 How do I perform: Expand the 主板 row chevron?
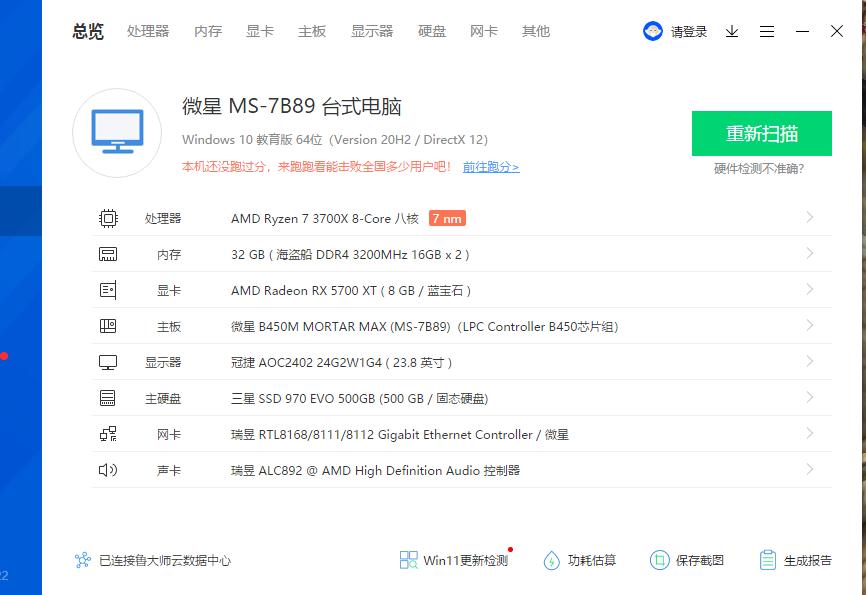[x=810, y=325]
